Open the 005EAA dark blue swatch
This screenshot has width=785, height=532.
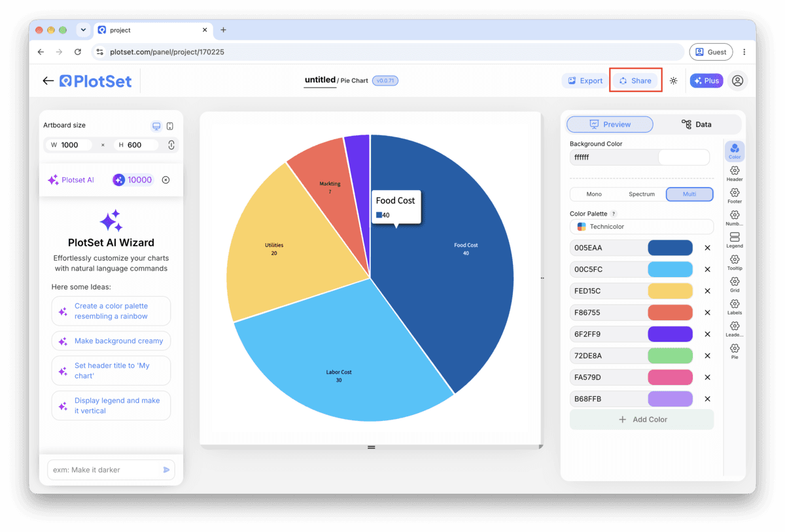coord(671,248)
